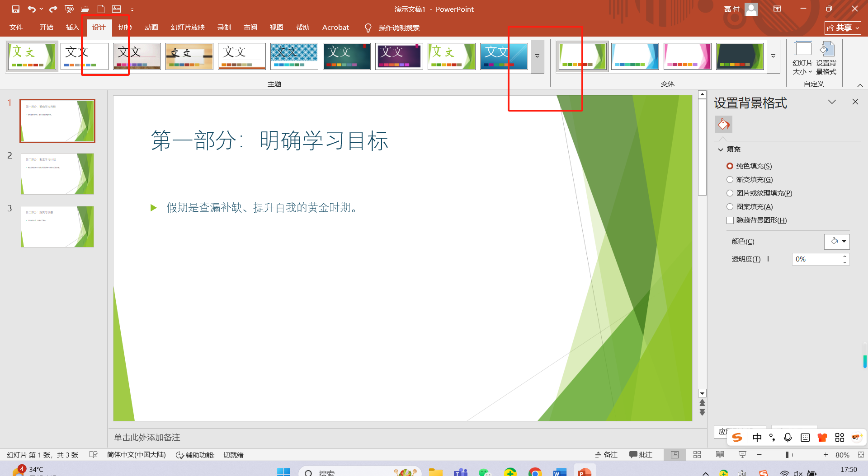Viewport: 868px width, 476px height.
Task: Click the Open file folder icon
Action: click(x=85, y=9)
